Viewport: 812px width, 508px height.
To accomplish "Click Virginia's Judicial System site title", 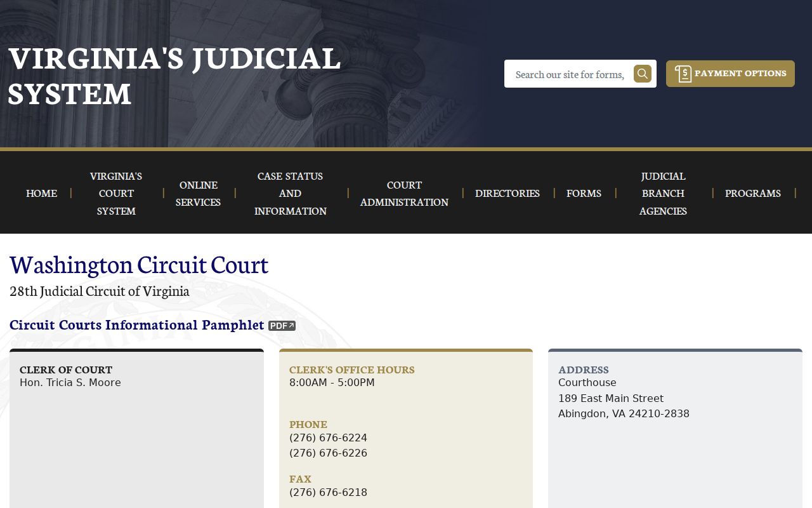I will 174,76.
